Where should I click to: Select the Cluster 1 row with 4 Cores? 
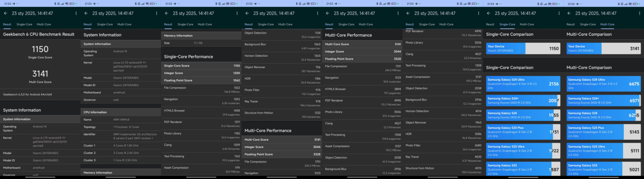(x=121, y=146)
